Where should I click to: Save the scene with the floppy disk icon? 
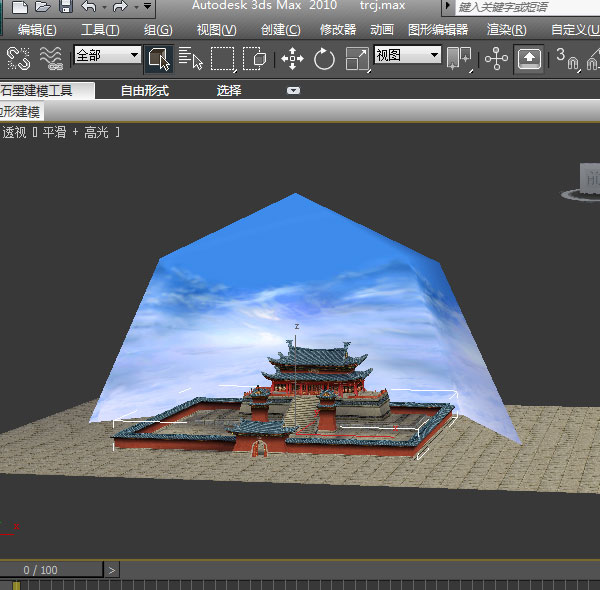(x=66, y=7)
